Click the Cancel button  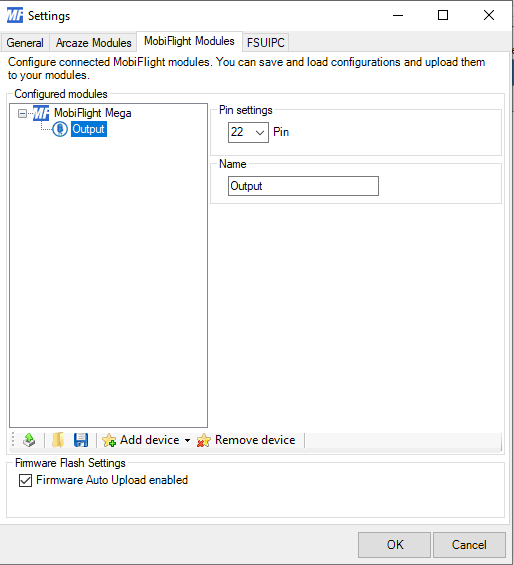coord(469,544)
